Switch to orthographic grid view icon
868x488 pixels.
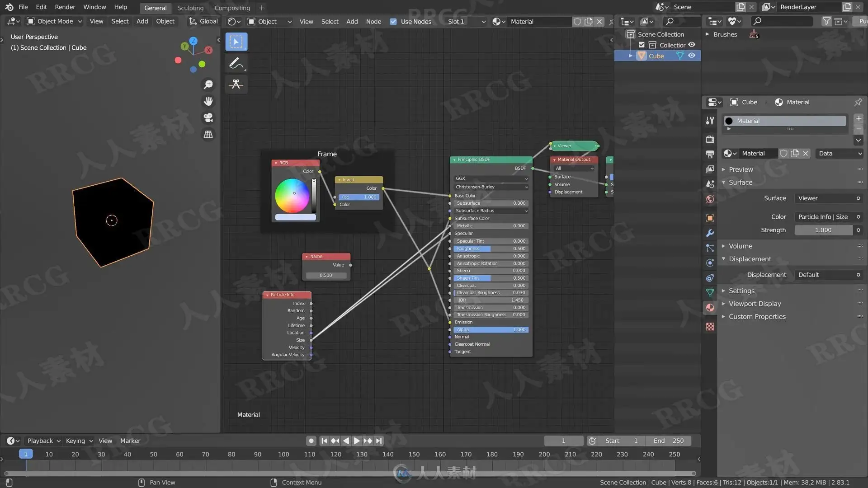point(208,134)
